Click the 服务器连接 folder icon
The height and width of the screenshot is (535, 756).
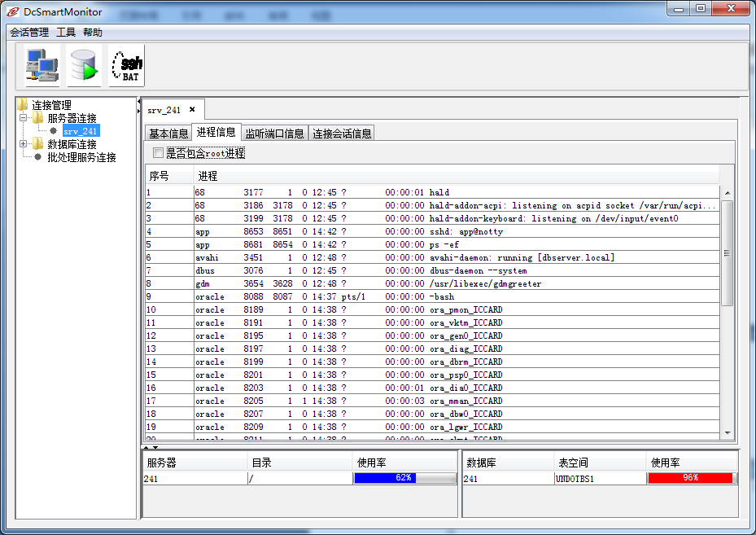tap(38, 118)
